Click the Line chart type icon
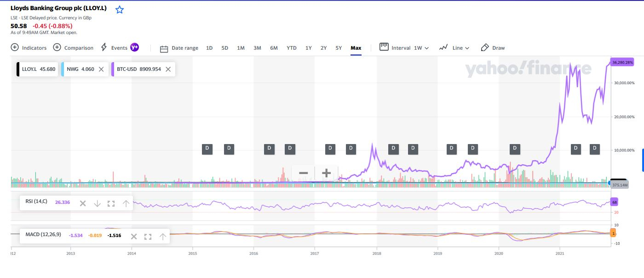644x278 pixels. (443, 47)
